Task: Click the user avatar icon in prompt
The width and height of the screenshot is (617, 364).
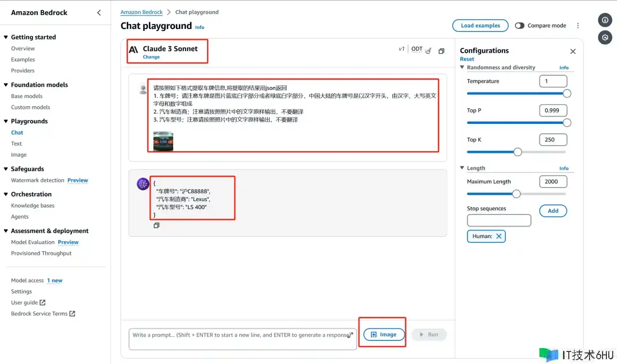Action: (143, 89)
